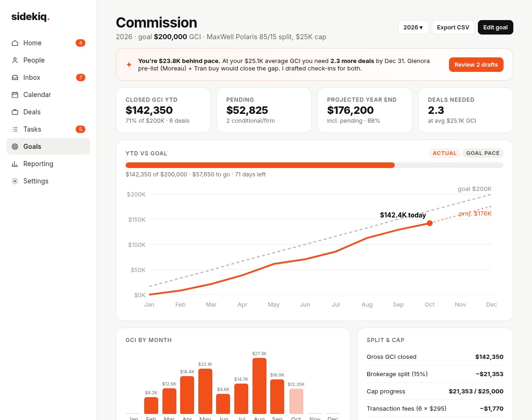Click the Calendar icon in sidebar
The height and width of the screenshot is (420, 532).
coord(15,95)
